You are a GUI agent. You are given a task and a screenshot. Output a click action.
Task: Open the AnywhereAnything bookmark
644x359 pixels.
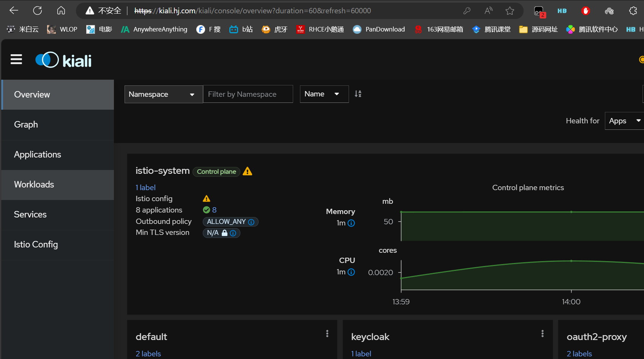click(154, 29)
